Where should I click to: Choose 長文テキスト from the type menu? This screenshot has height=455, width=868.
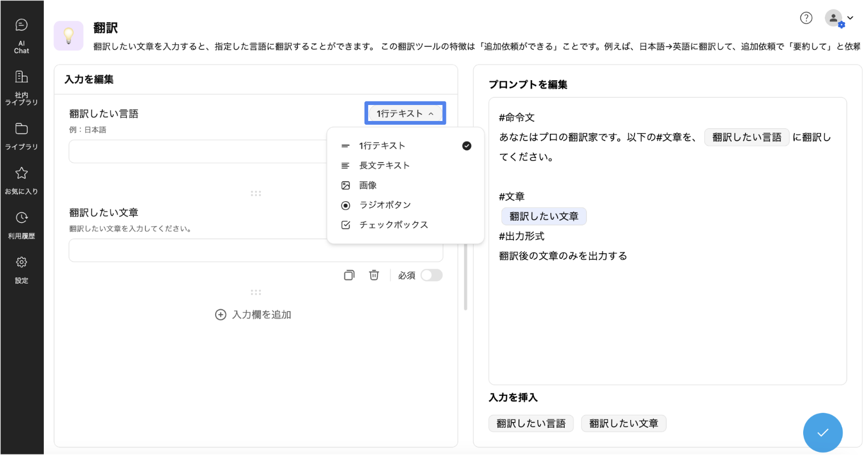(384, 166)
